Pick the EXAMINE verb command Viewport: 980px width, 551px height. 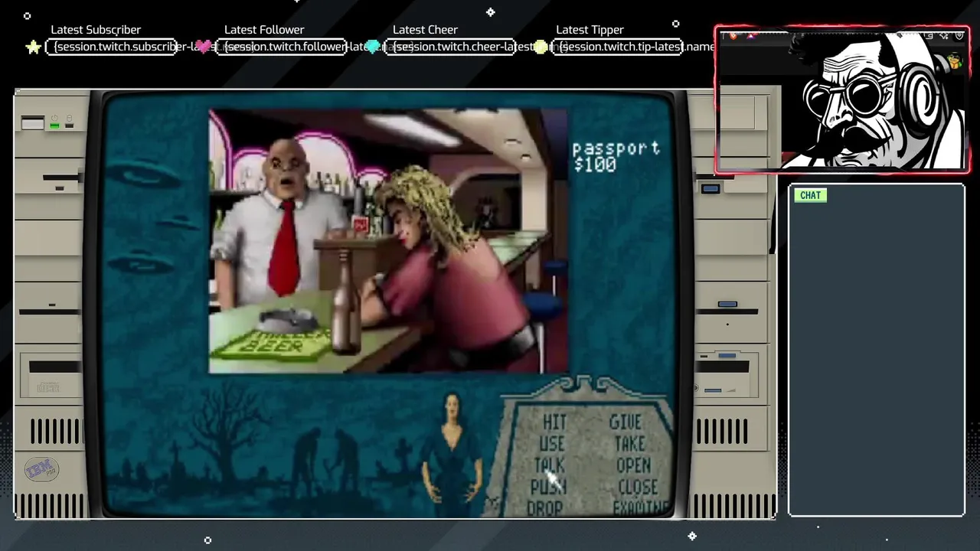tap(642, 507)
